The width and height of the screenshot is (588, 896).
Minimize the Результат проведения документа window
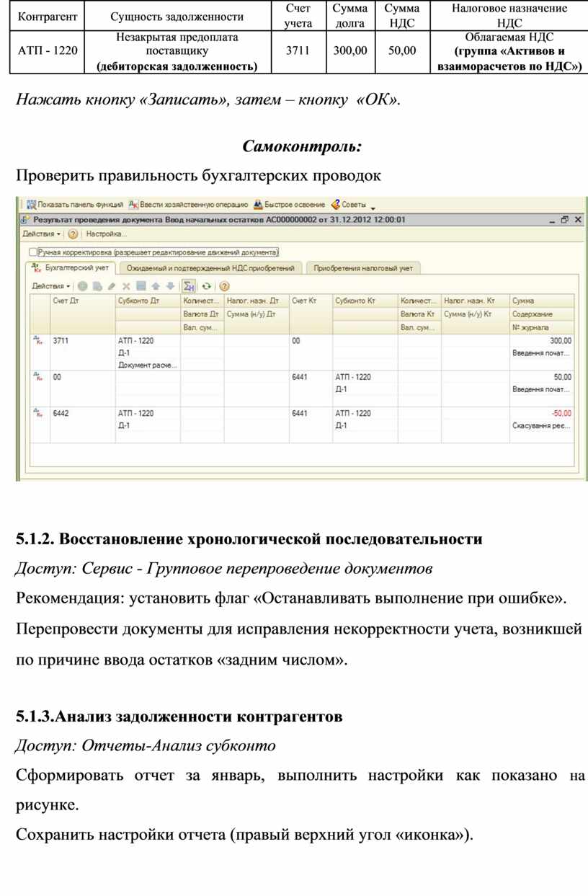tap(552, 220)
